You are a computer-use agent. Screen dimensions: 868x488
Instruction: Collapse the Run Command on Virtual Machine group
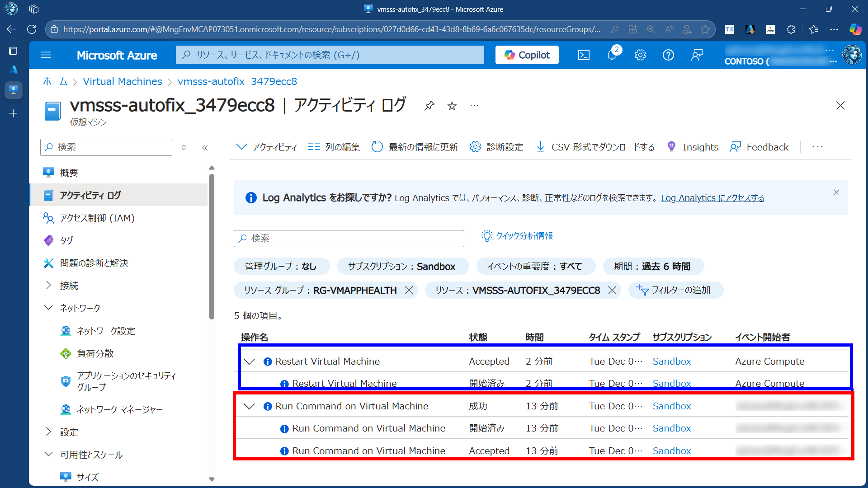249,406
